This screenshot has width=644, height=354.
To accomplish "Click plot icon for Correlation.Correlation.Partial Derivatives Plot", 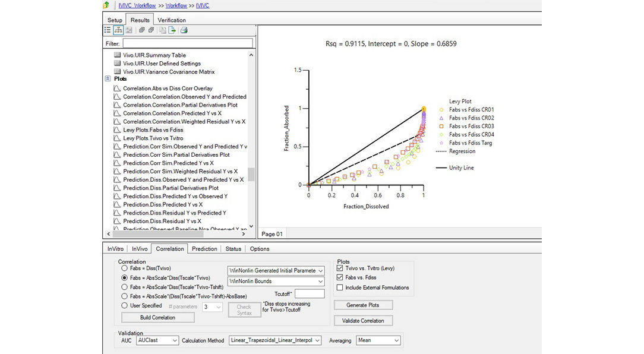I will click(x=117, y=105).
